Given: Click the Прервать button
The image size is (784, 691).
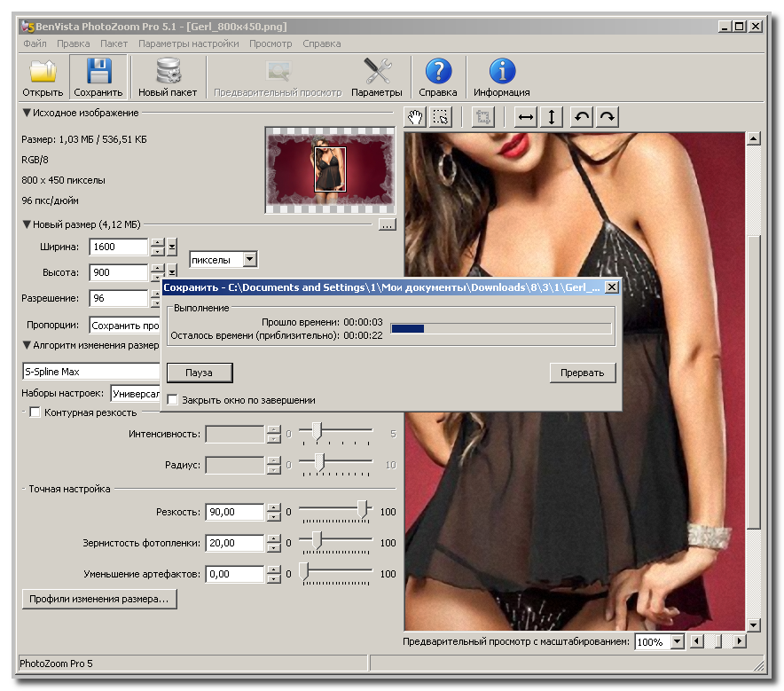Looking at the screenshot, I should 582,373.
